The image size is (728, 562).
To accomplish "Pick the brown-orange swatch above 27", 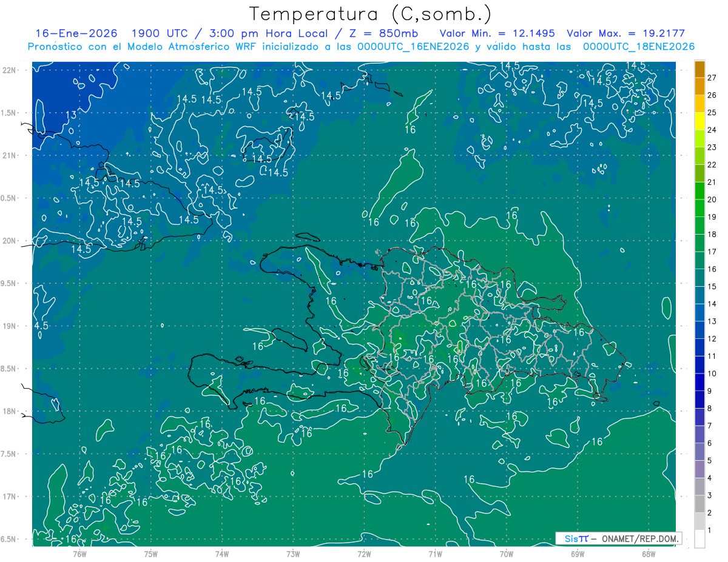I will 699,69.
